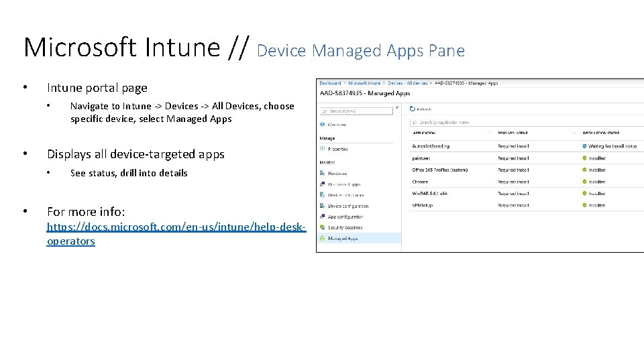Open the Hardware menu item
644x362 pixels.
click(337, 173)
